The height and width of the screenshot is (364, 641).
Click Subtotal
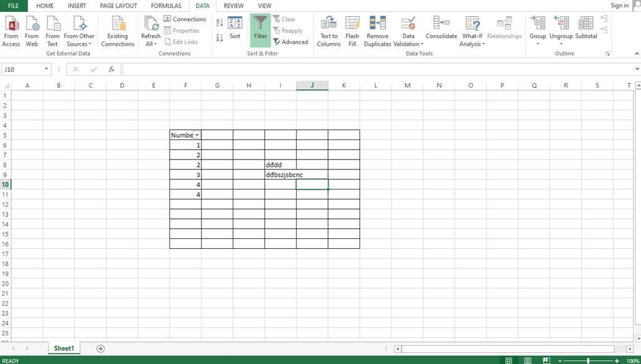[x=586, y=29]
